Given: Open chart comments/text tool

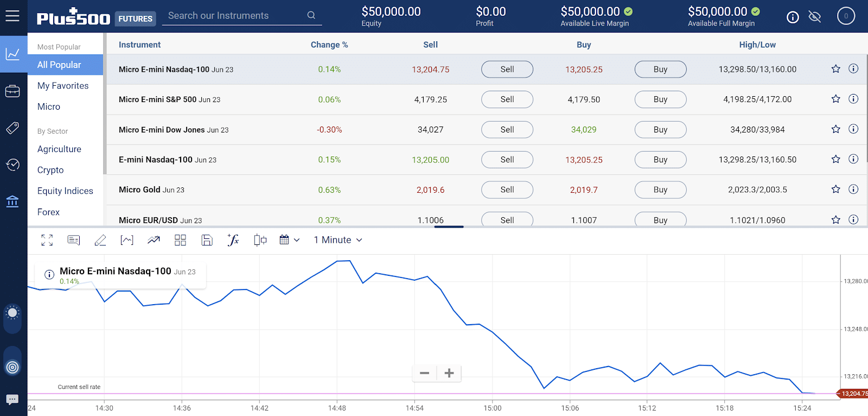Looking at the screenshot, I should coord(74,240).
